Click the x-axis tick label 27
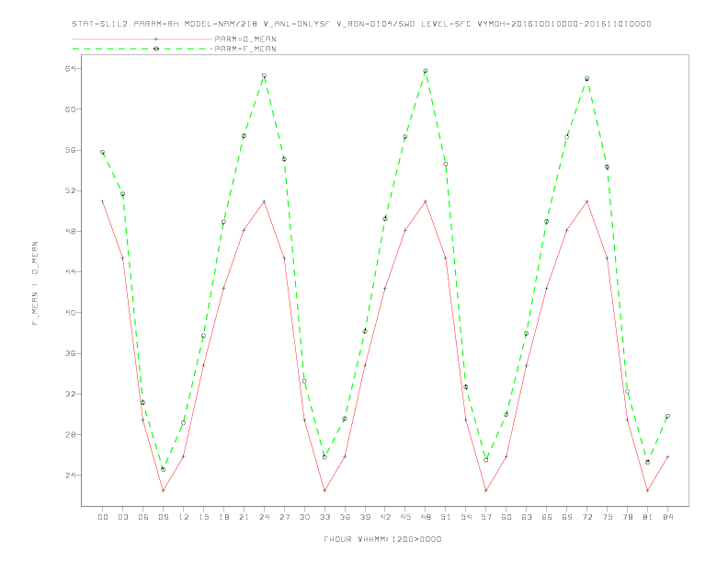 284,517
